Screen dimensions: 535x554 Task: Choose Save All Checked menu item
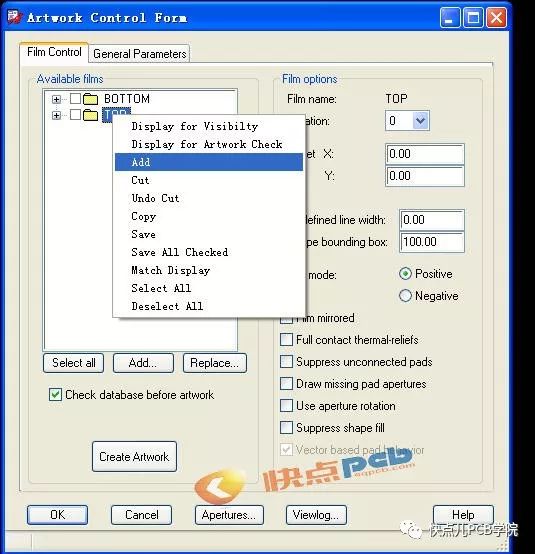(209, 252)
